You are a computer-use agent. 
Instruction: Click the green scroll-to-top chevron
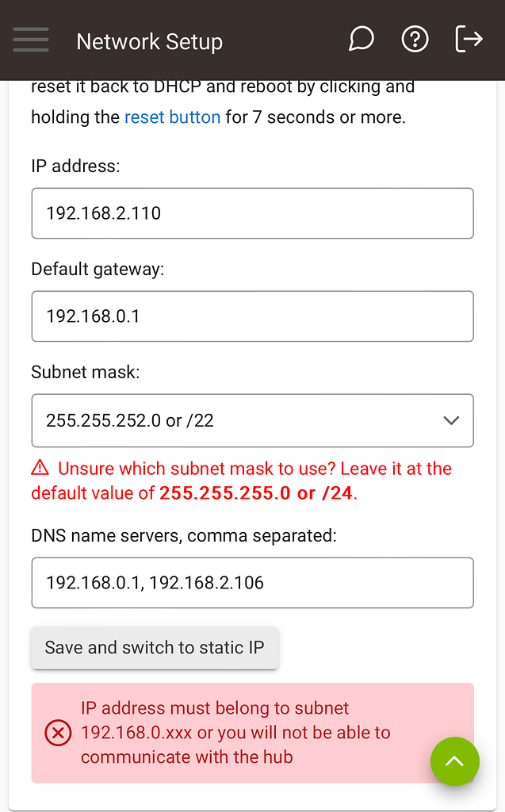[x=455, y=761]
